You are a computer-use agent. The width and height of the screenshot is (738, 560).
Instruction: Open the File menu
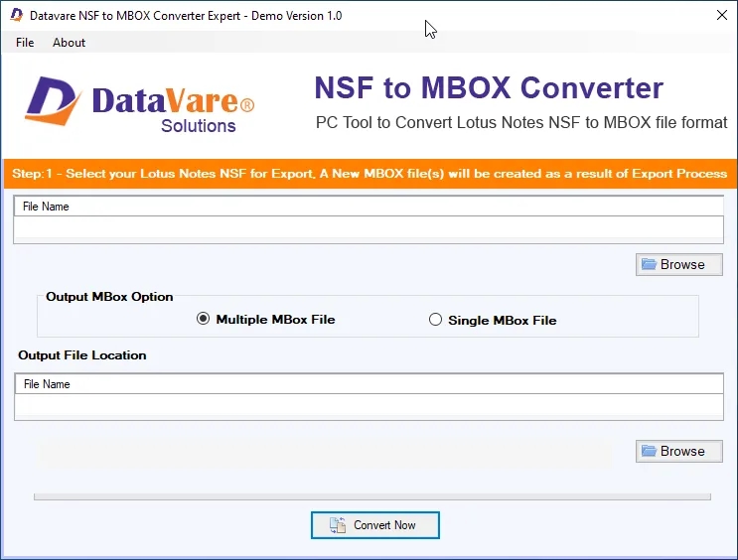coord(25,43)
